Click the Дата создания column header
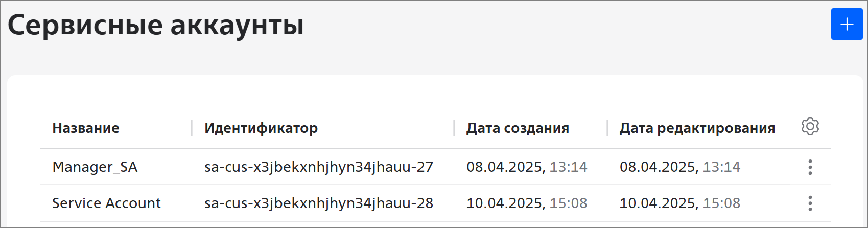This screenshot has height=228, width=868. [x=518, y=128]
